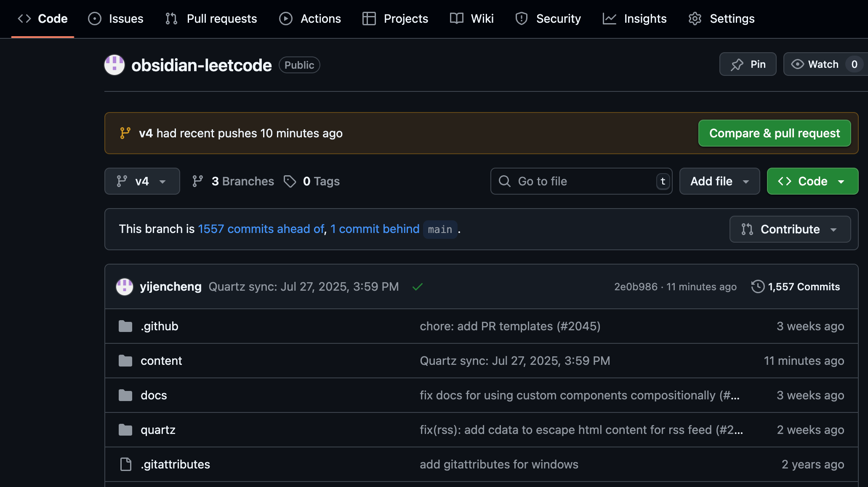Open the .github folder
868x487 pixels.
(160, 326)
